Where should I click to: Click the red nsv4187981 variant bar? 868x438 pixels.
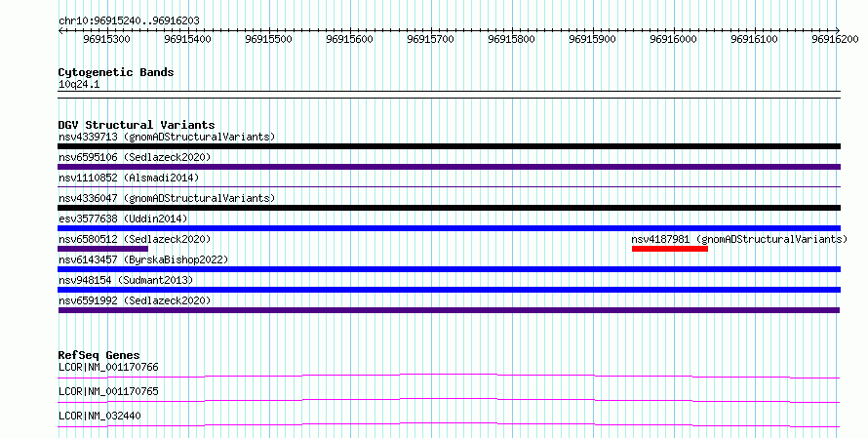pyautogui.click(x=670, y=249)
